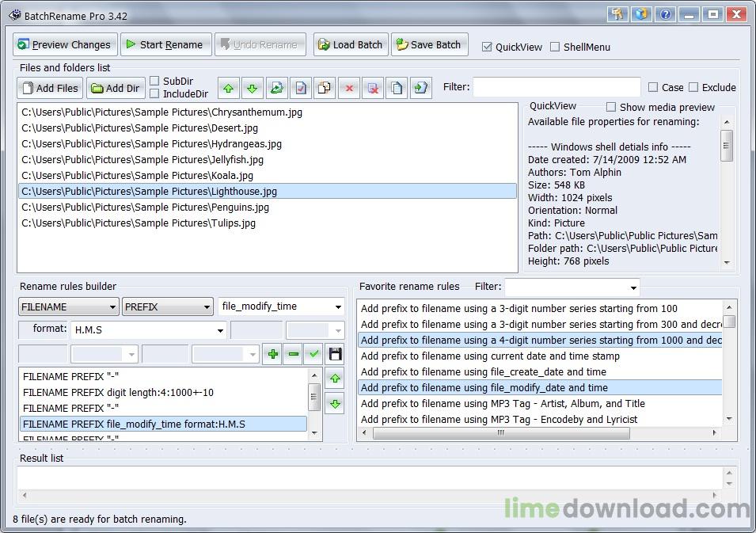Enable the SubDir checkbox
Viewport: 756px width, 533px height.
155,81
